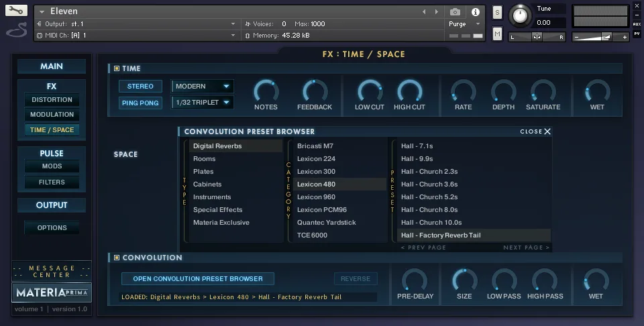Click the wrench edit-mode icon
Image resolution: width=644 pixels, height=326 pixels.
(x=16, y=11)
